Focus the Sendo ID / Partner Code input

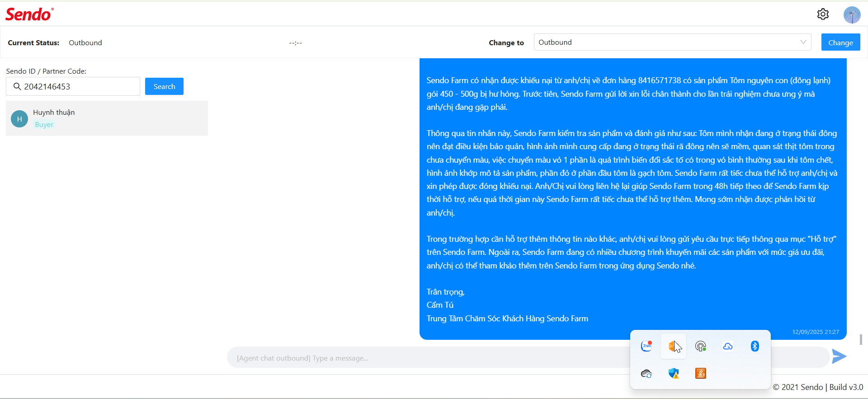tap(73, 86)
